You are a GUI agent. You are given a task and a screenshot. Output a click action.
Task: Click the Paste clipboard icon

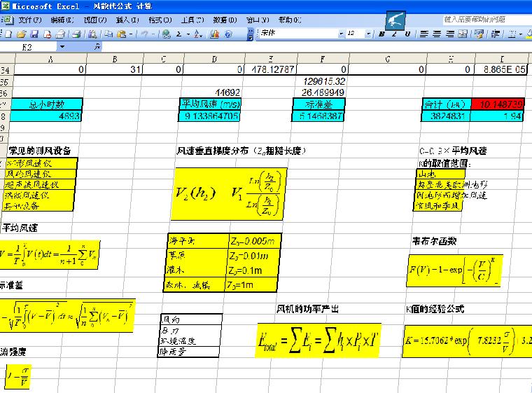click(x=121, y=34)
